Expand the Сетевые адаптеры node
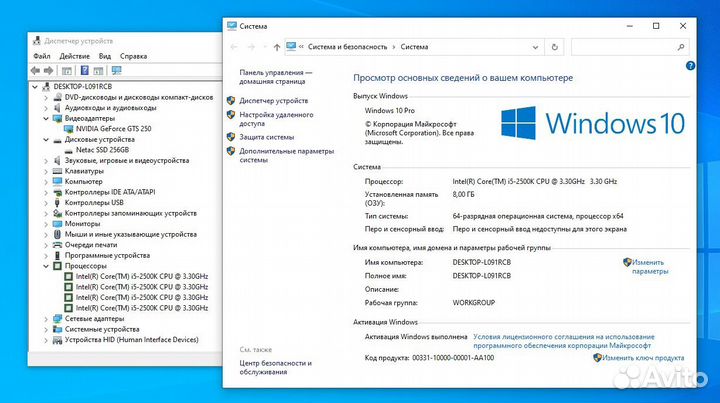 click(46, 319)
